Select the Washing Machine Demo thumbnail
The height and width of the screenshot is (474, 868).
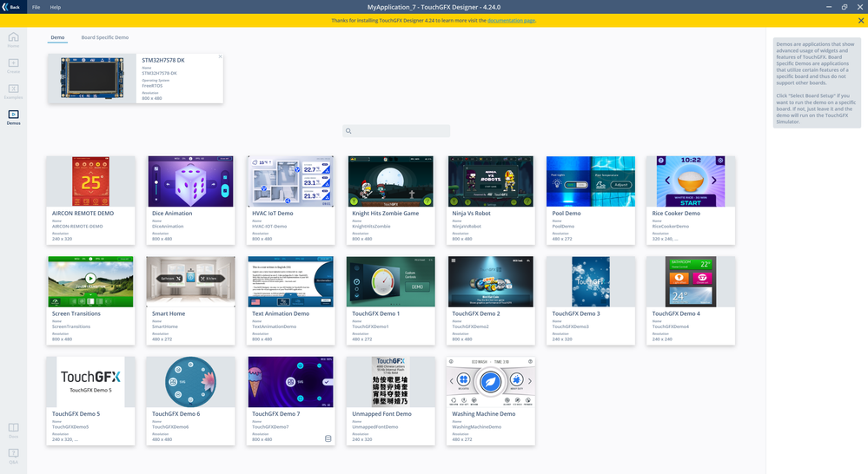(490, 382)
